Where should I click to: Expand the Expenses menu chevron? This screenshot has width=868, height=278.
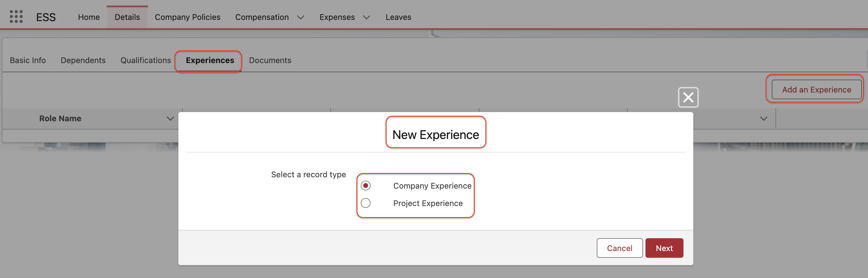pos(367,17)
